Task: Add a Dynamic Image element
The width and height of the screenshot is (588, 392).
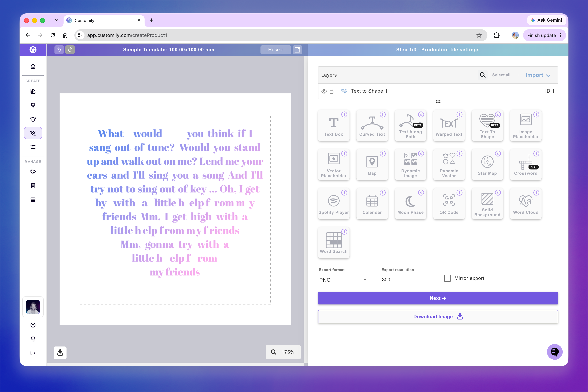Action: point(410,165)
